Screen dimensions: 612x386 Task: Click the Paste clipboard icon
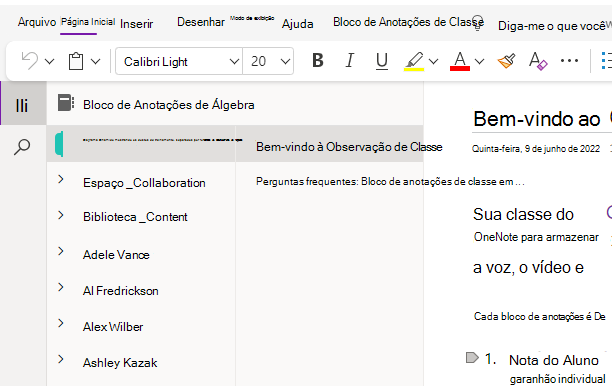[76, 61]
